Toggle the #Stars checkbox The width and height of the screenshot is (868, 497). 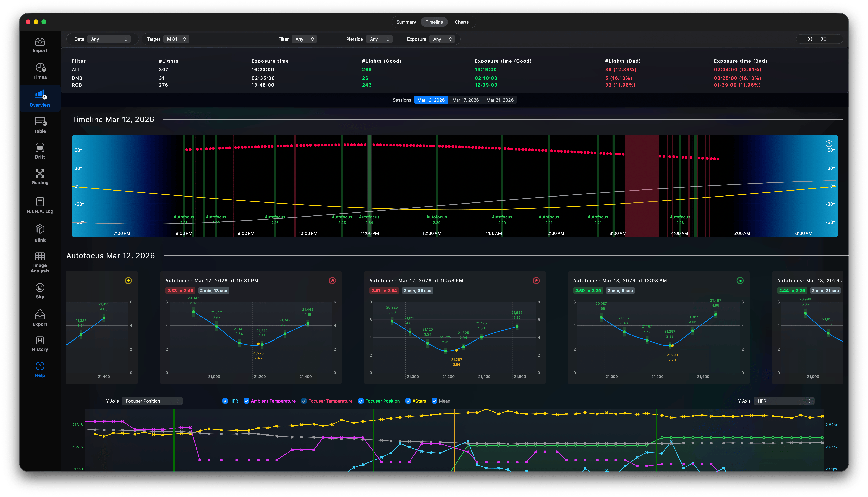tap(408, 401)
